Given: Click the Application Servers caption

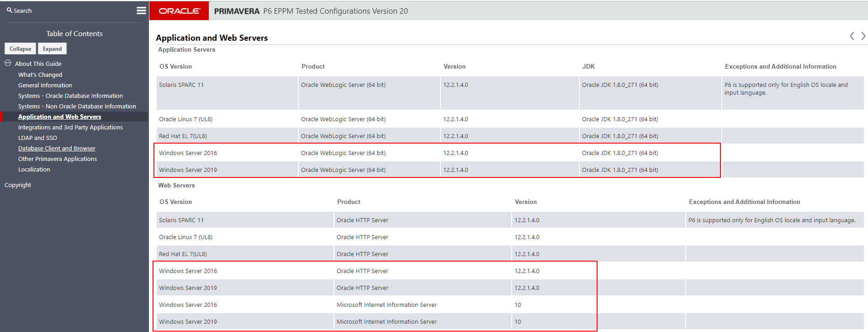Looking at the screenshot, I should point(186,49).
